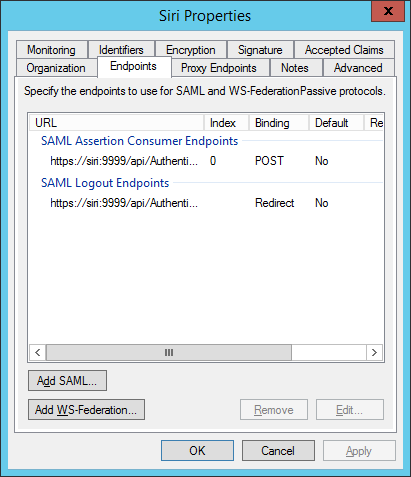This screenshot has width=411, height=477.
Task: Cancel the Siri Properties dialog
Action: tap(278, 451)
